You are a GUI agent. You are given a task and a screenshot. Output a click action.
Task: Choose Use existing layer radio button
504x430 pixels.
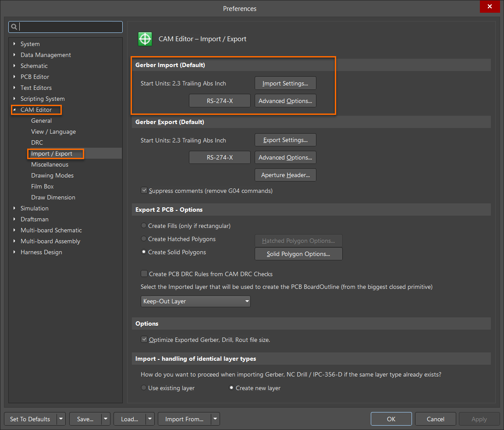(x=144, y=387)
